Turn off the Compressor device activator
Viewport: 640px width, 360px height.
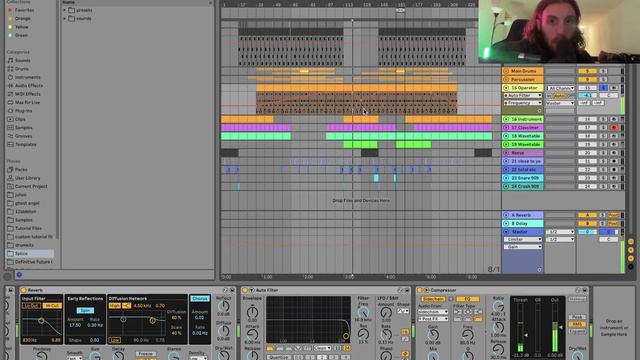(x=420, y=290)
